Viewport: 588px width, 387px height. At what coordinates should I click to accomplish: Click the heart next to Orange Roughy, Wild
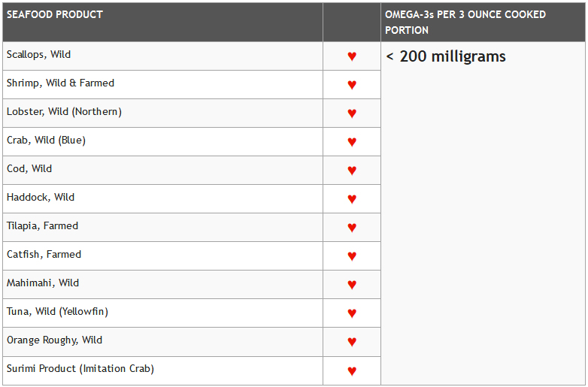pos(352,342)
